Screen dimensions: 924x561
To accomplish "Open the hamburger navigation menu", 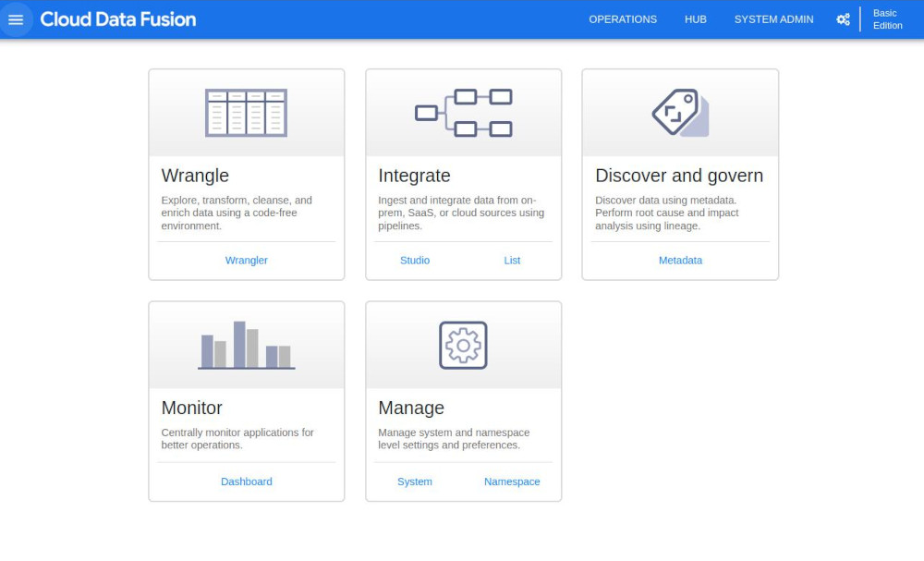I will (x=16, y=19).
